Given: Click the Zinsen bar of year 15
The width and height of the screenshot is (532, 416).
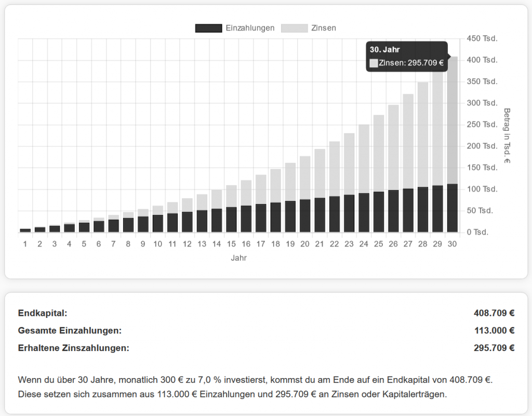Looking at the screenshot, I should [231, 196].
